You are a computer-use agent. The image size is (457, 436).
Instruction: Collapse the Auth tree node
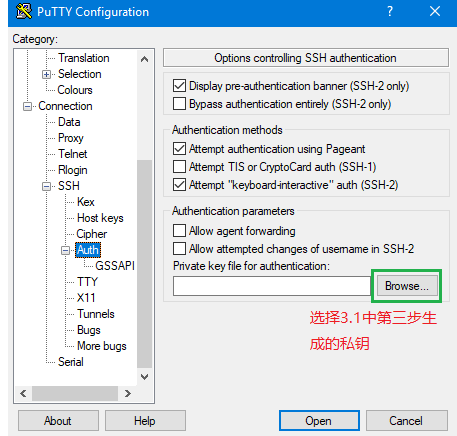click(x=66, y=250)
